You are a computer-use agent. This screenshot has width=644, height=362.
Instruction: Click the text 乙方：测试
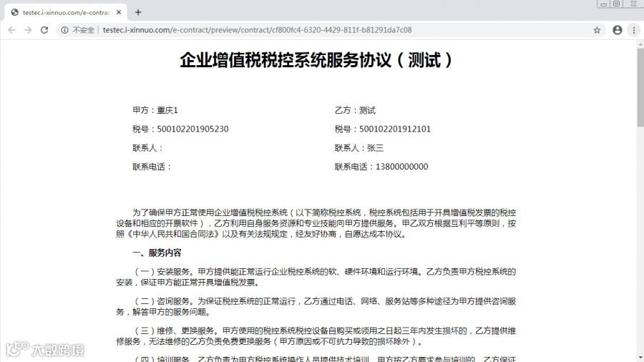coord(355,110)
